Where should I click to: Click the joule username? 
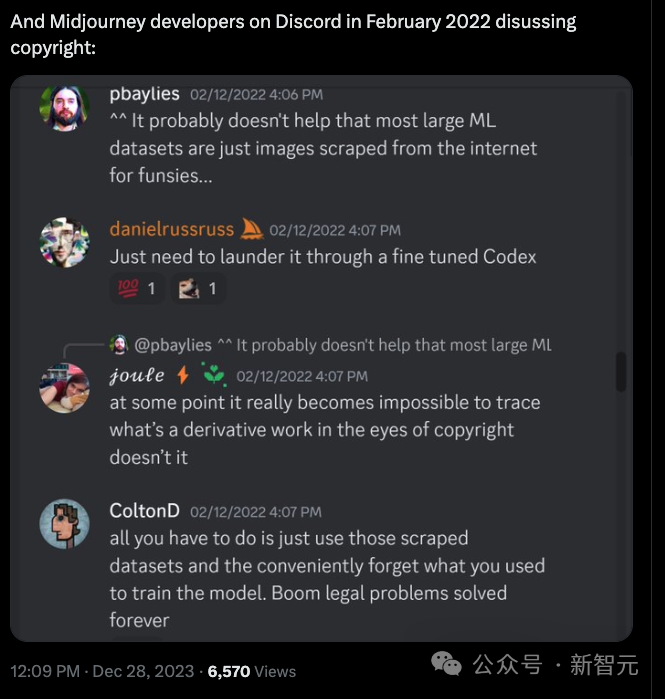tap(139, 376)
